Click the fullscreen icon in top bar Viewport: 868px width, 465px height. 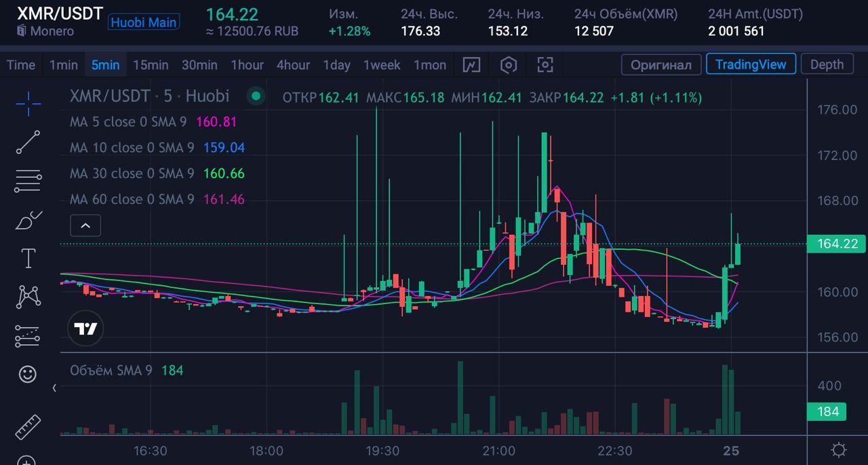[x=545, y=65]
